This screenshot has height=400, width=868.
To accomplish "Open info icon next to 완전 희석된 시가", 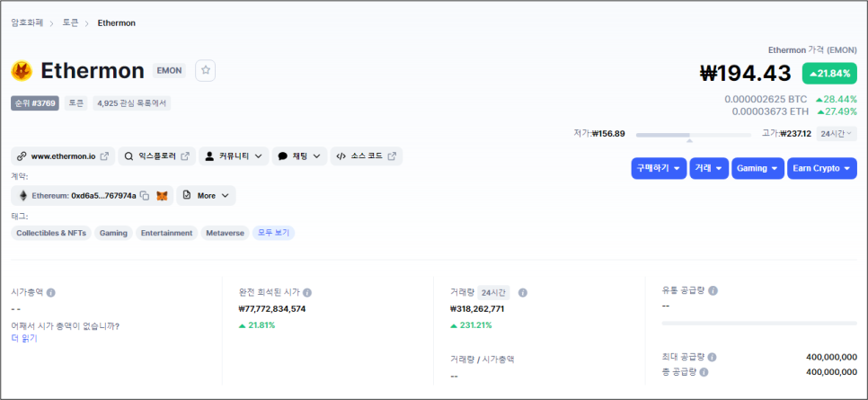I will click(307, 292).
